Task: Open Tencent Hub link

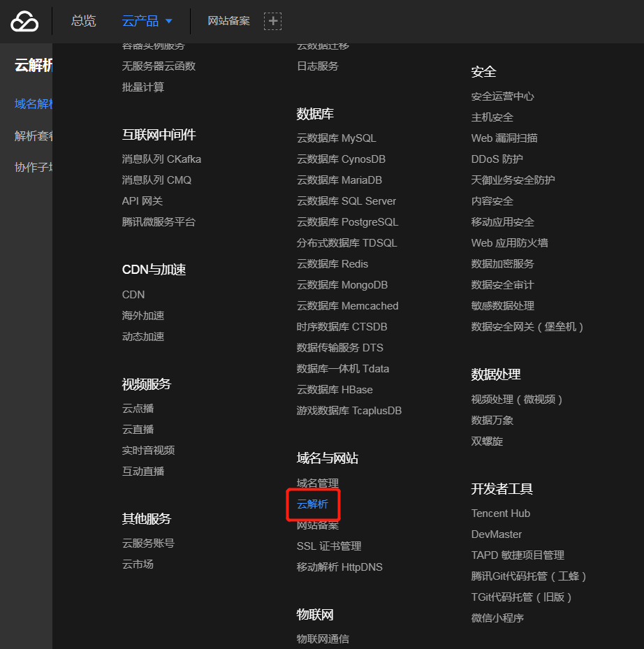Action: tap(500, 513)
